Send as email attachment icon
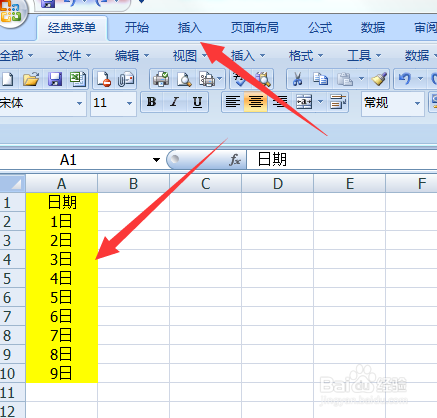 [x=126, y=79]
